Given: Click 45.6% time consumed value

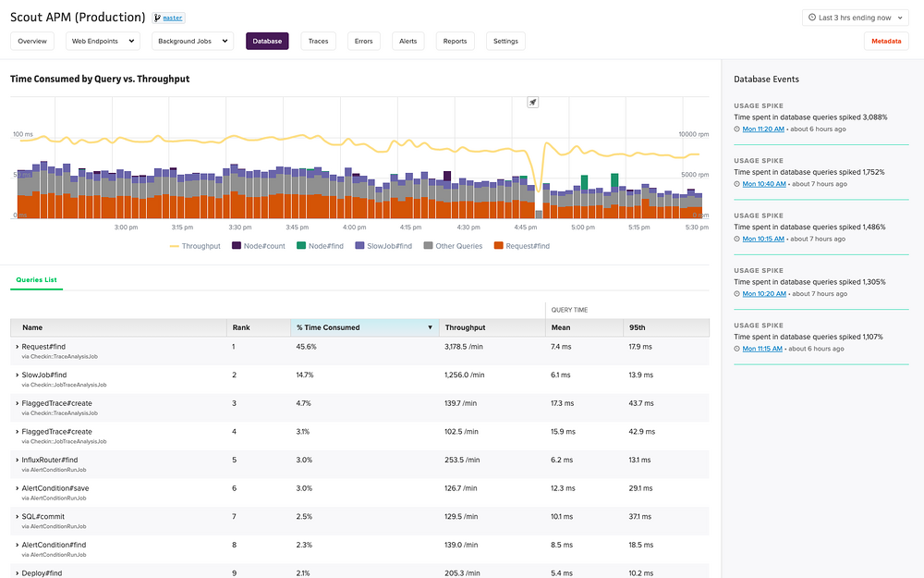Looking at the screenshot, I should click(307, 347).
